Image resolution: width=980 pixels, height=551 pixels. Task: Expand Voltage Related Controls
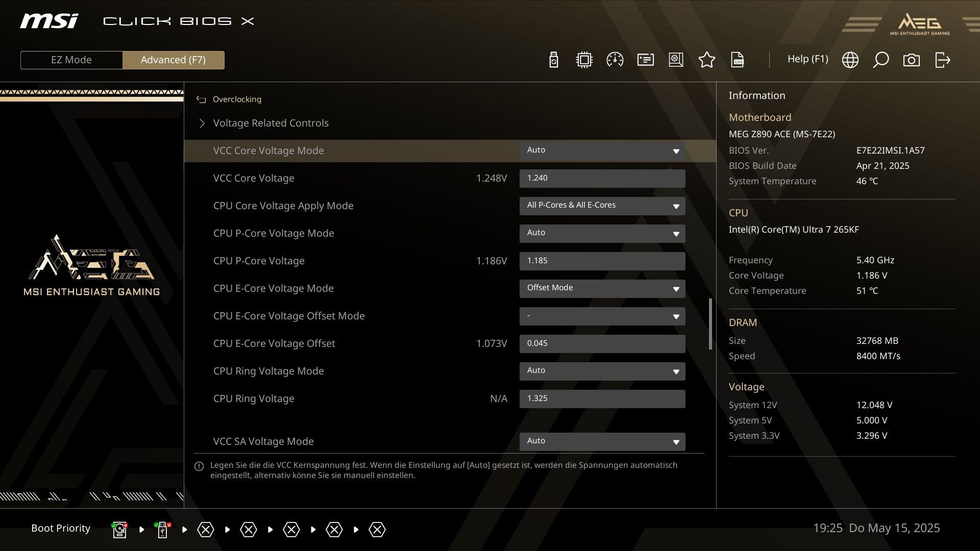click(271, 123)
